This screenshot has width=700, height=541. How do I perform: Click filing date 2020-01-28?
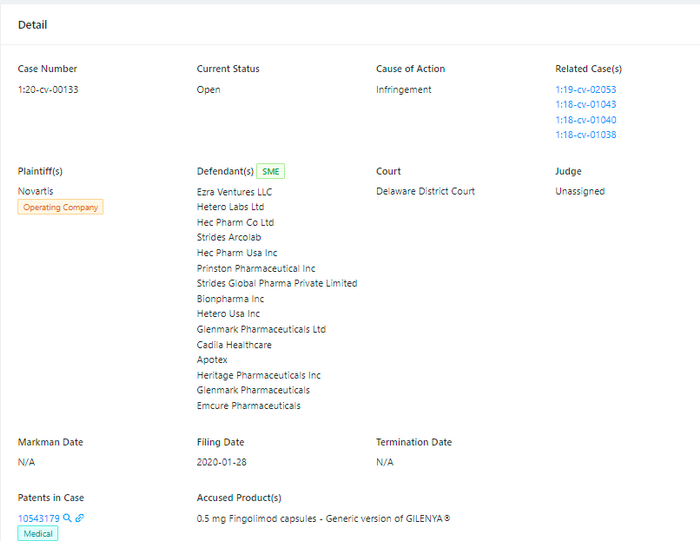click(x=221, y=462)
